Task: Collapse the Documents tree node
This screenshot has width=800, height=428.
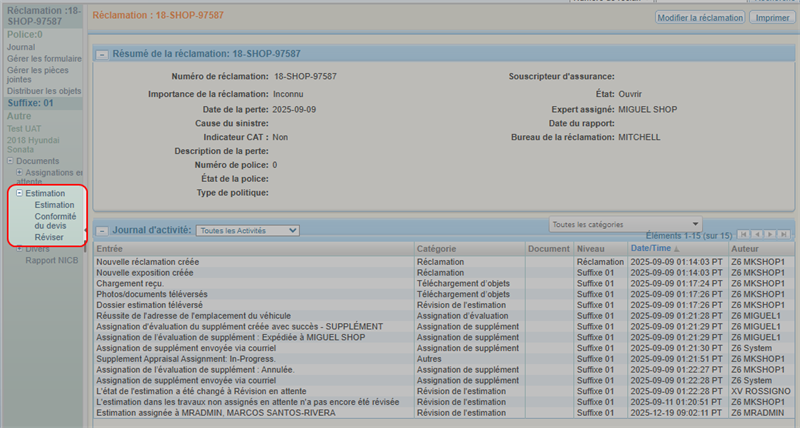Action: 10,161
